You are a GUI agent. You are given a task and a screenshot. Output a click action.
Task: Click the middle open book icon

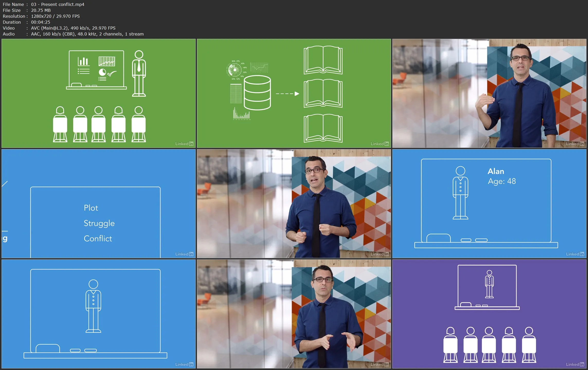click(323, 93)
